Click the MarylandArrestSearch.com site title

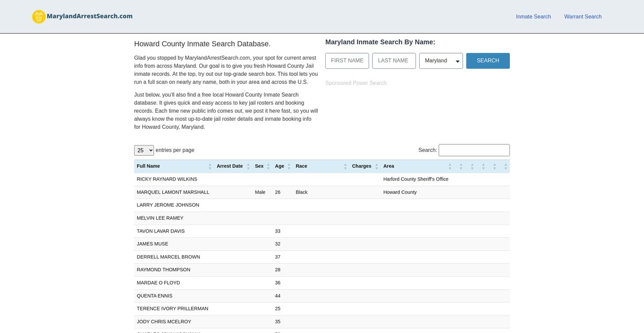90,16
